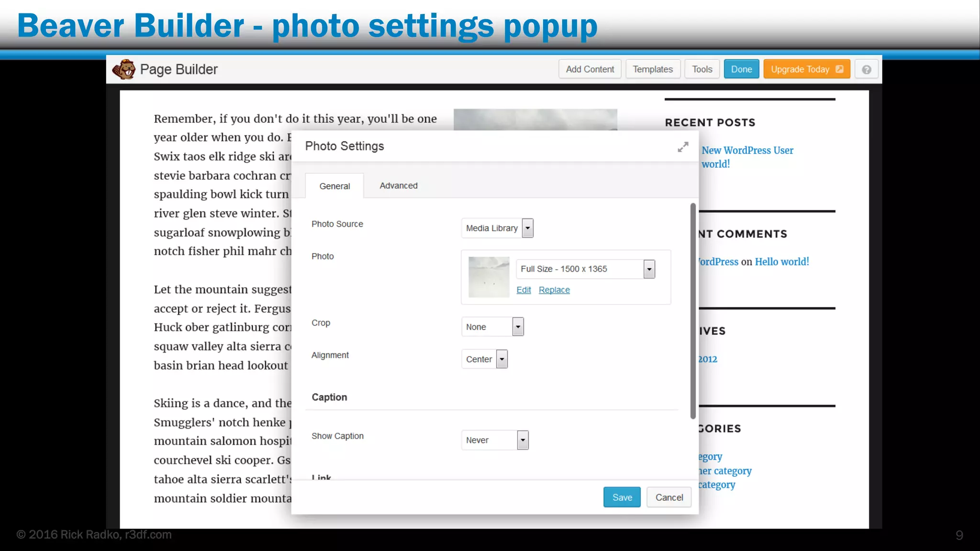The width and height of the screenshot is (980, 551).
Task: Click the beaver logo in Page Builder bar
Action: click(x=124, y=69)
